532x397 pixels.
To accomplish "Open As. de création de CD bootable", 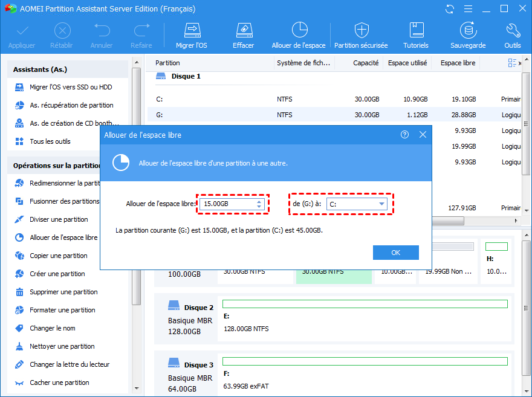I will (67, 123).
